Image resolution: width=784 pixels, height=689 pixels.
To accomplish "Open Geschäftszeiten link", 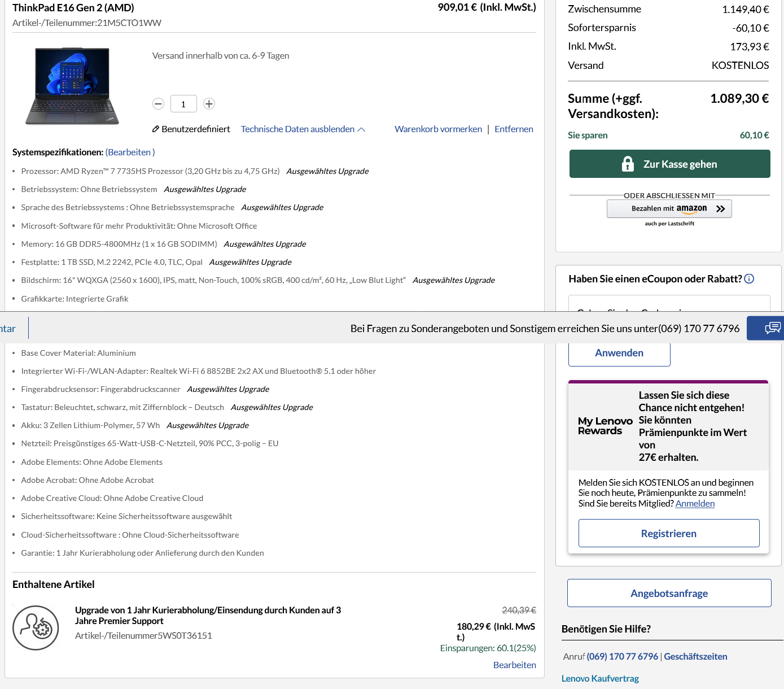I will coord(695,657).
